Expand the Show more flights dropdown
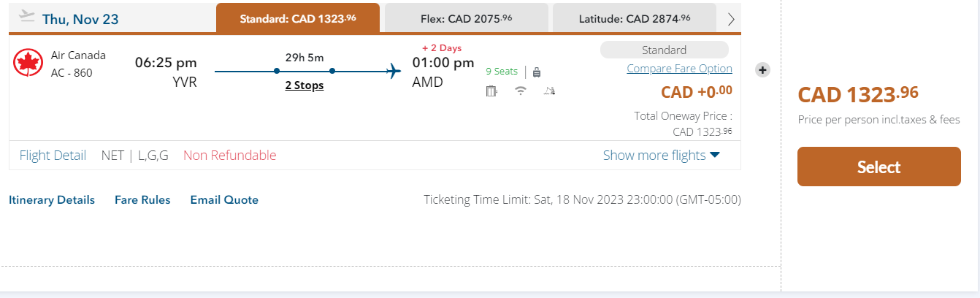This screenshot has width=980, height=298. tap(662, 155)
